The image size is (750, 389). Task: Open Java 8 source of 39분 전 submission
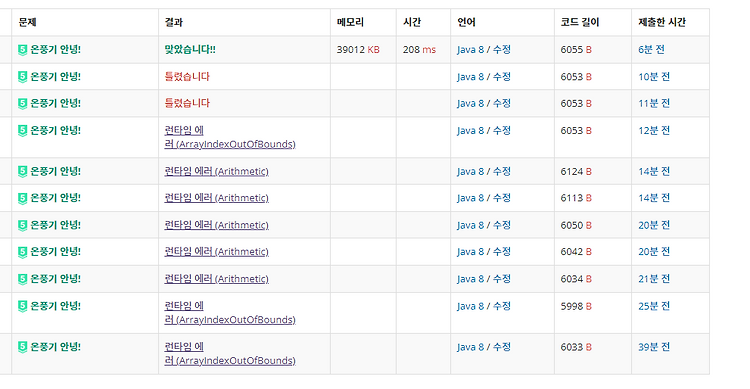470,347
